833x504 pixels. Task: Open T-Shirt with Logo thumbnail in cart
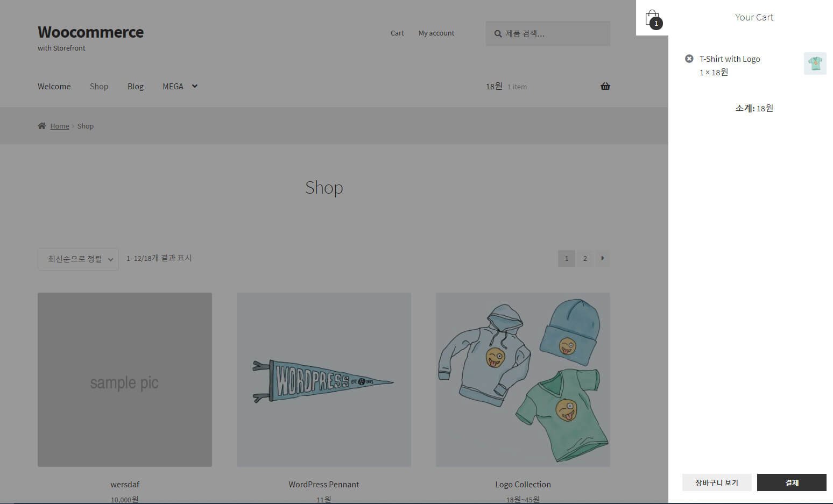(x=815, y=63)
